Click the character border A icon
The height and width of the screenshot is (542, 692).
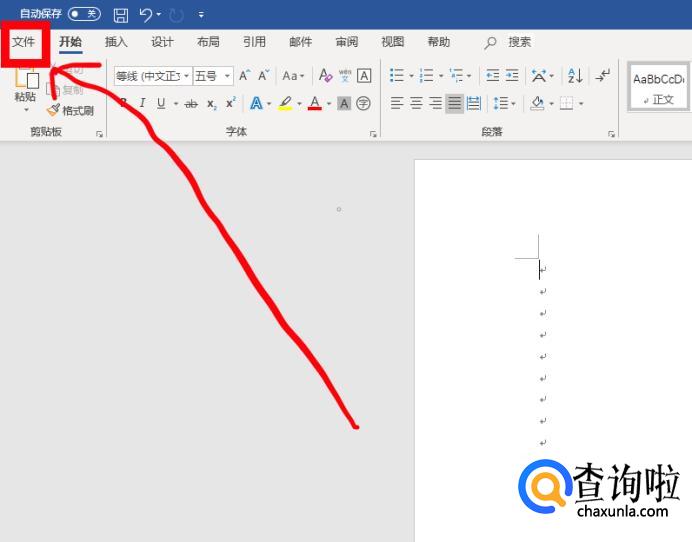(x=364, y=76)
